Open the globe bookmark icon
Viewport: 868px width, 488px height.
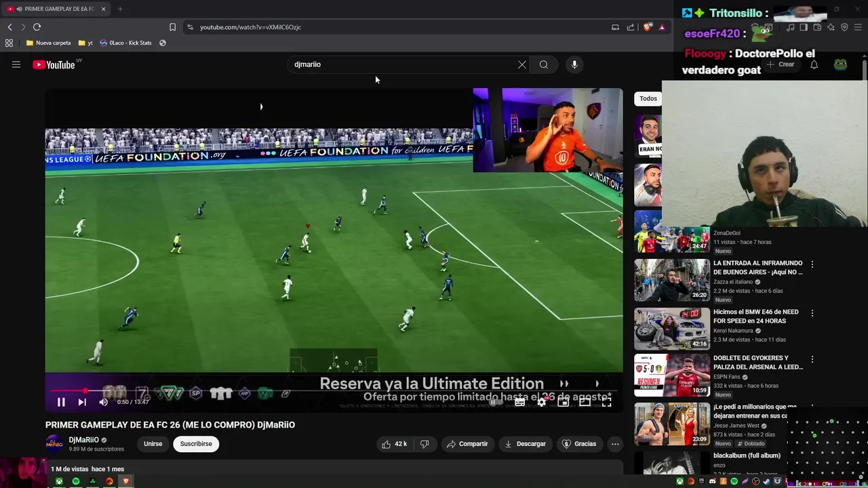pos(163,43)
